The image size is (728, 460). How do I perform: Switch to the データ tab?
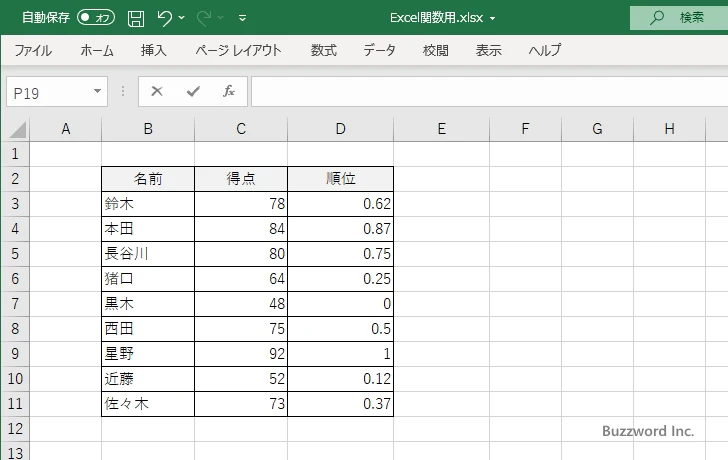379,50
